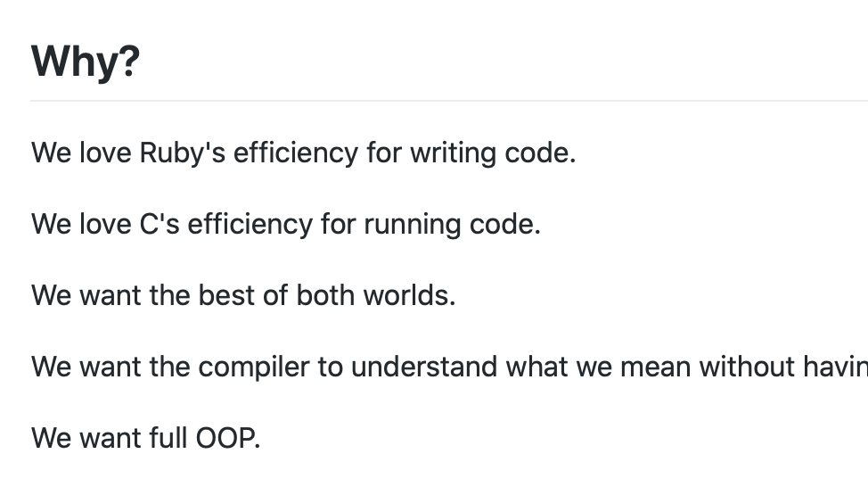Click the word "Ruby's" in the first paragraph
The height and width of the screenshot is (487, 868).
tap(182, 153)
